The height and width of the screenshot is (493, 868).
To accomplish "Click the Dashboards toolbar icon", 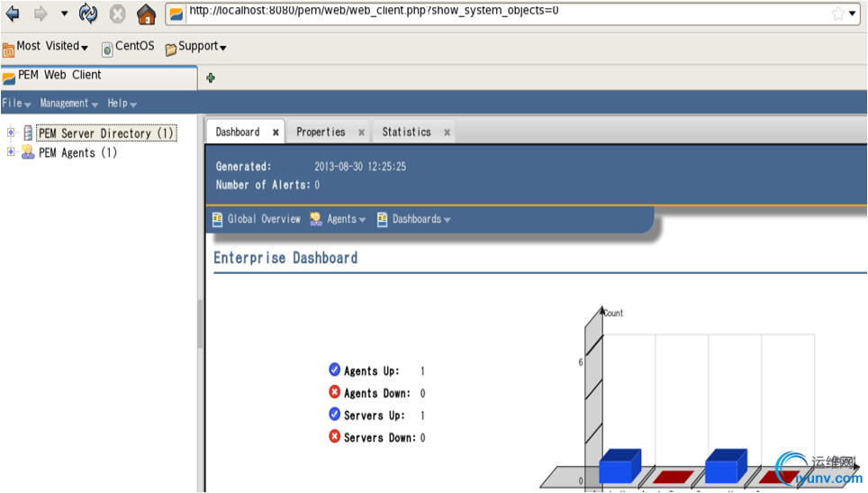I will (382, 219).
